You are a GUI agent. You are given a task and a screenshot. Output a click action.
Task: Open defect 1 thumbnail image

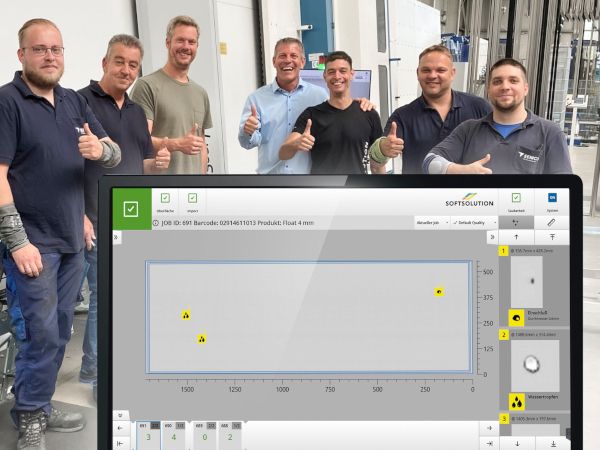[x=527, y=282]
